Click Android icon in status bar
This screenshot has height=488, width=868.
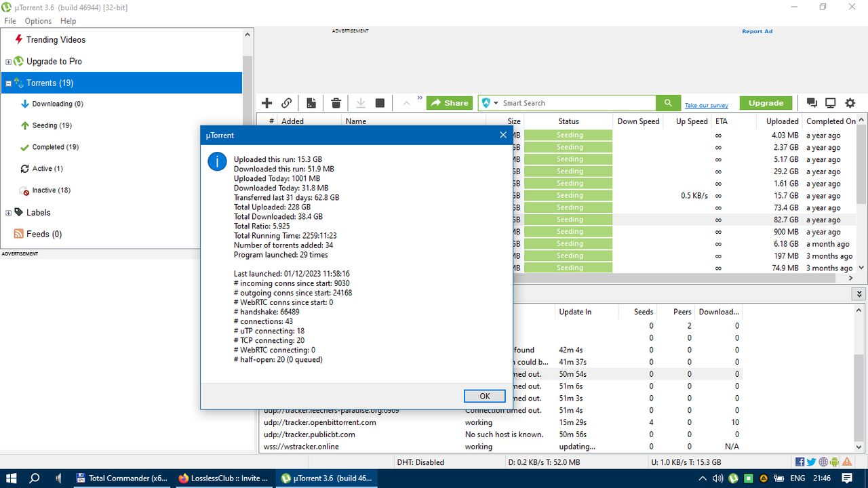click(835, 462)
